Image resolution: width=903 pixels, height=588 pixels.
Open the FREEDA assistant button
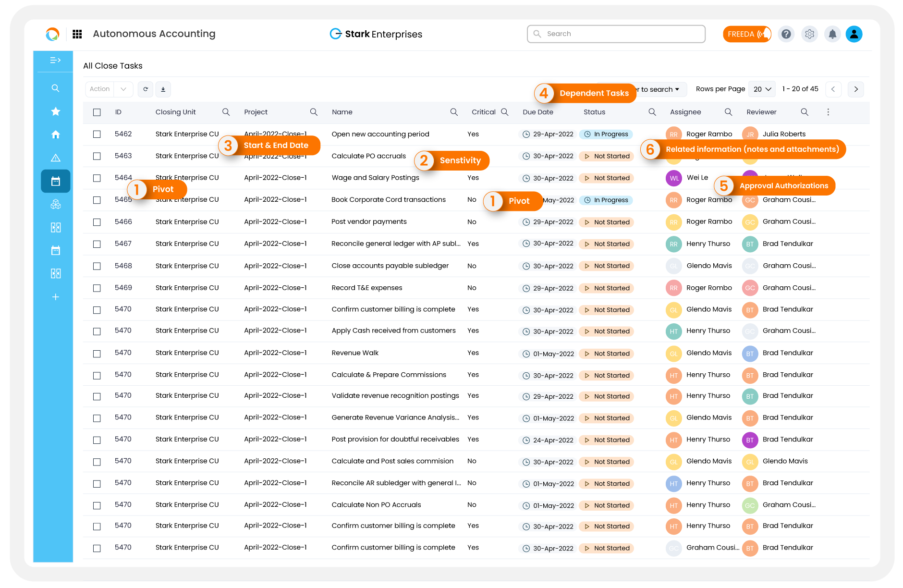tap(746, 34)
